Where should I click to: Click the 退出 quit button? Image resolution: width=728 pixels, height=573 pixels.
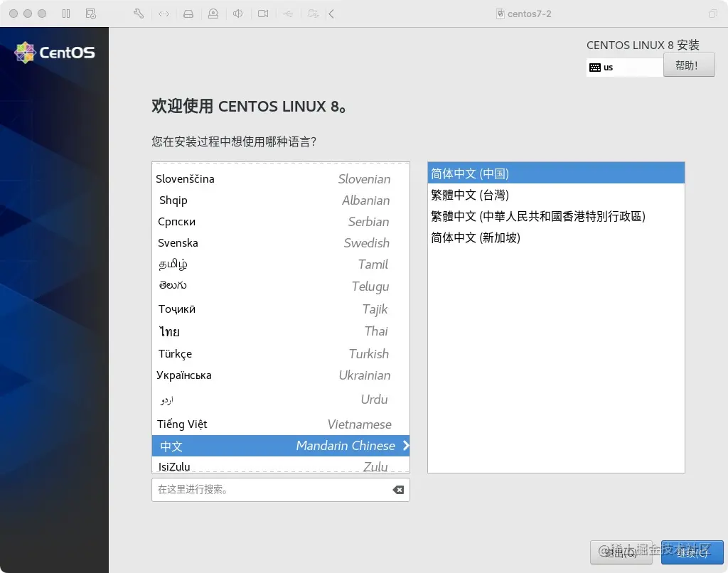tap(620, 552)
